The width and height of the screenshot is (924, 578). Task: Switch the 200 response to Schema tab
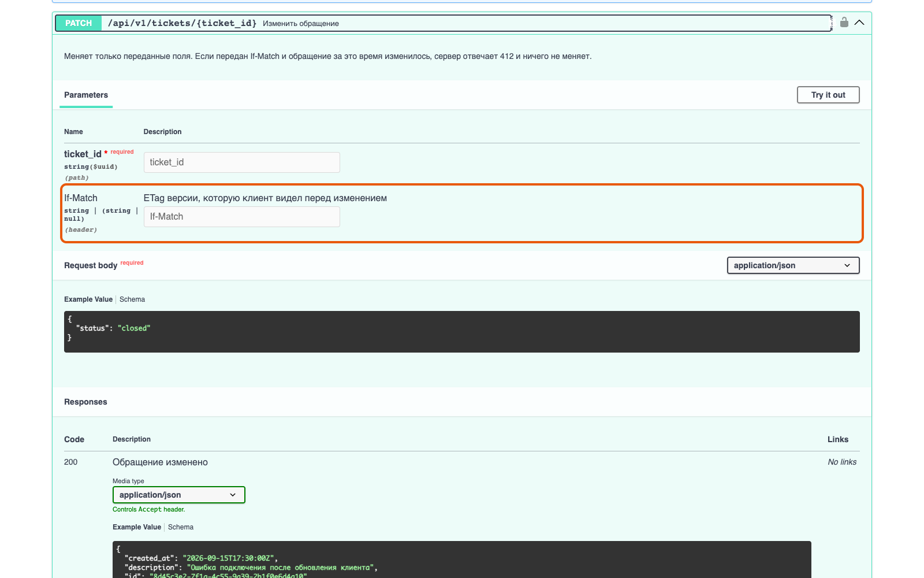181,527
